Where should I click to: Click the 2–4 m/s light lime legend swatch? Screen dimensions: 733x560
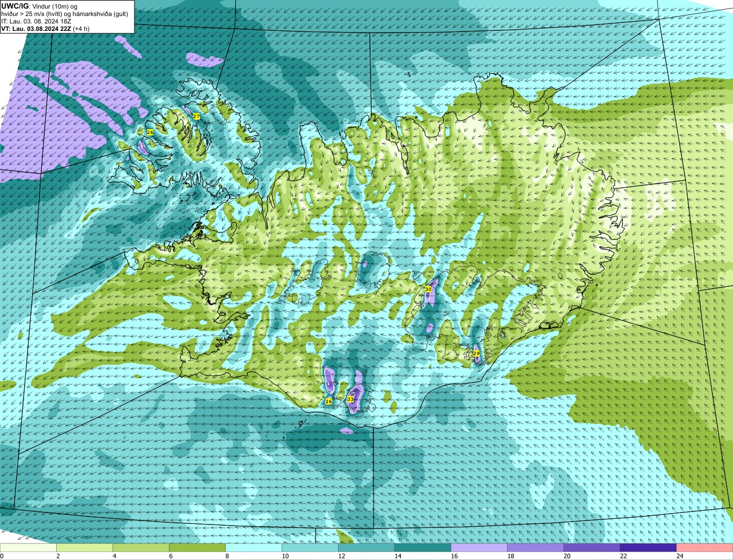coord(85,548)
